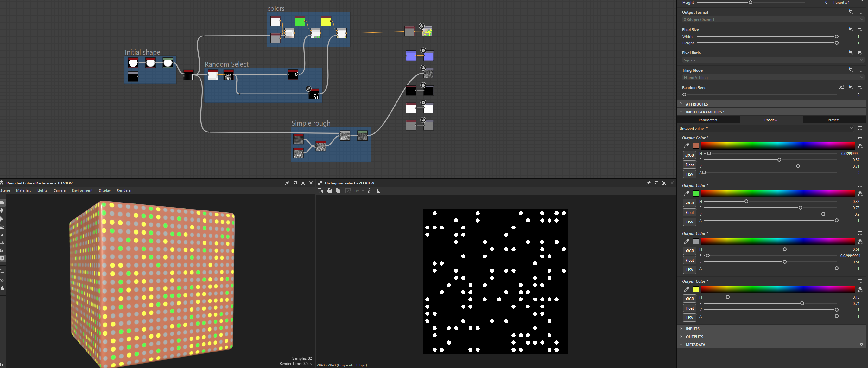The height and width of the screenshot is (368, 868).
Task: Open the swatch library icon for the green Output Color
Action: pyautogui.click(x=860, y=194)
